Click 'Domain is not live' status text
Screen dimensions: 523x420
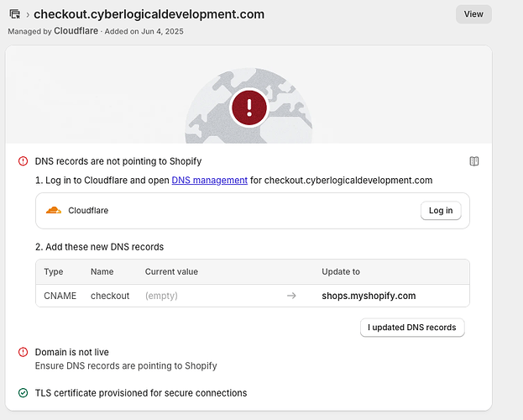click(x=72, y=352)
